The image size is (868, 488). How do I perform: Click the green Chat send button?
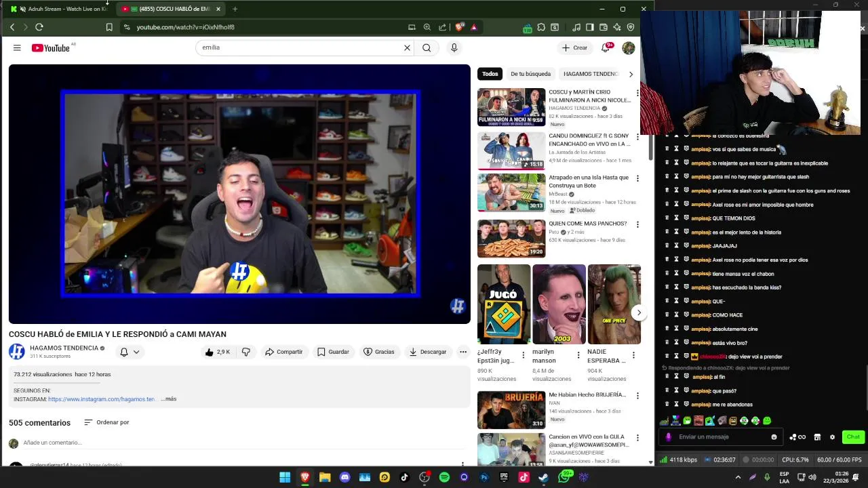point(853,437)
